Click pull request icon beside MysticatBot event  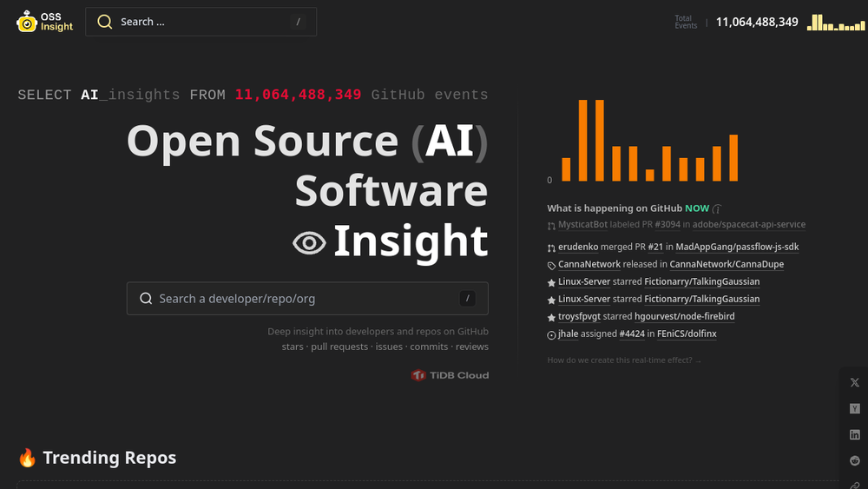coord(551,226)
